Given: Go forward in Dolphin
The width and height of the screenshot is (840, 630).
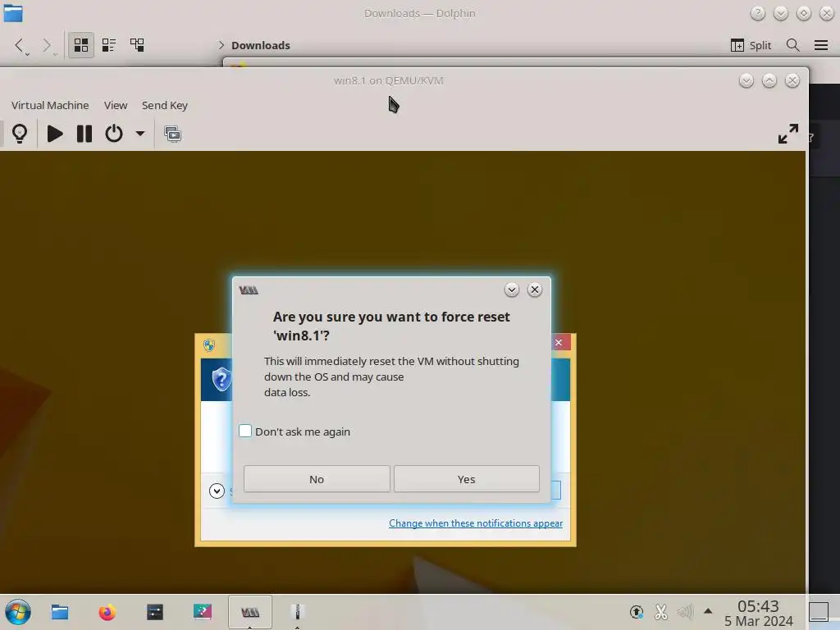Looking at the screenshot, I should (47, 45).
